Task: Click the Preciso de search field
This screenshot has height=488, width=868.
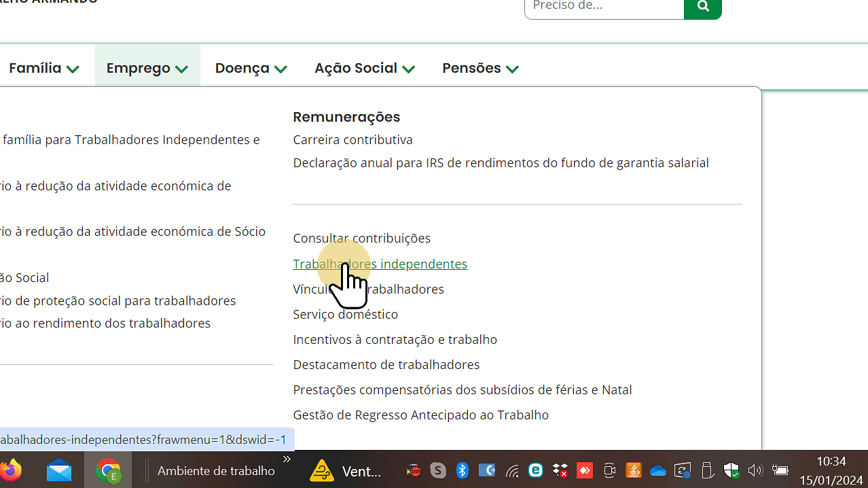Action: point(604,5)
